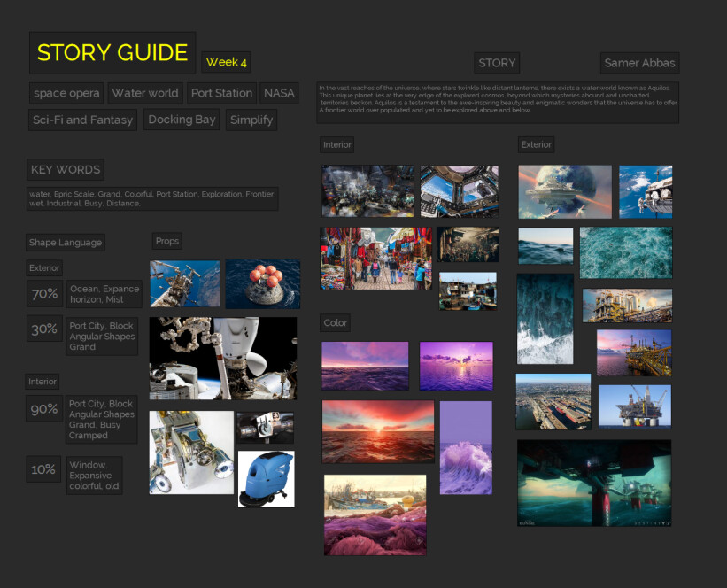Select the purple horizon ocean image

(x=365, y=366)
